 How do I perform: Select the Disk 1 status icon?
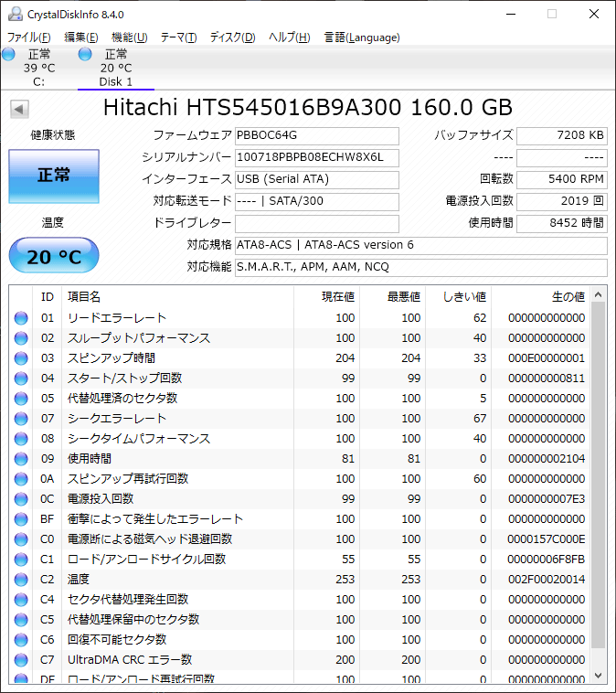coord(85,54)
